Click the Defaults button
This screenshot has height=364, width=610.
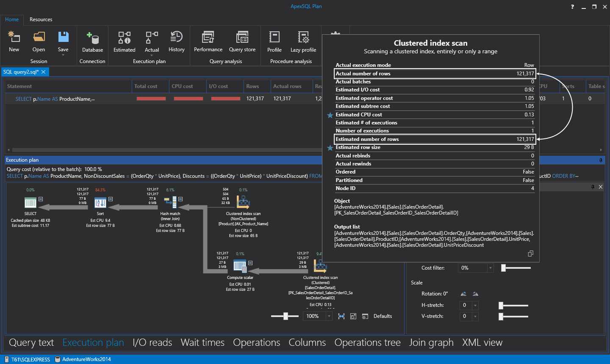[x=383, y=316]
